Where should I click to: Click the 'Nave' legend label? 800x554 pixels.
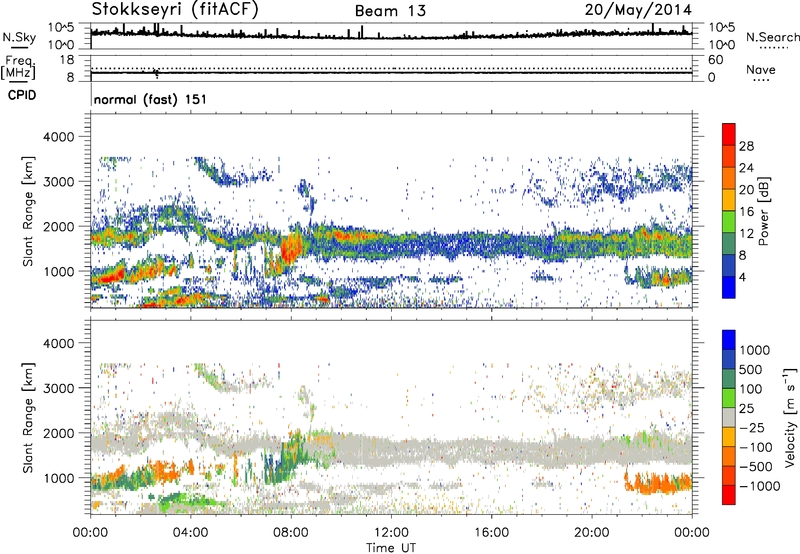point(760,70)
